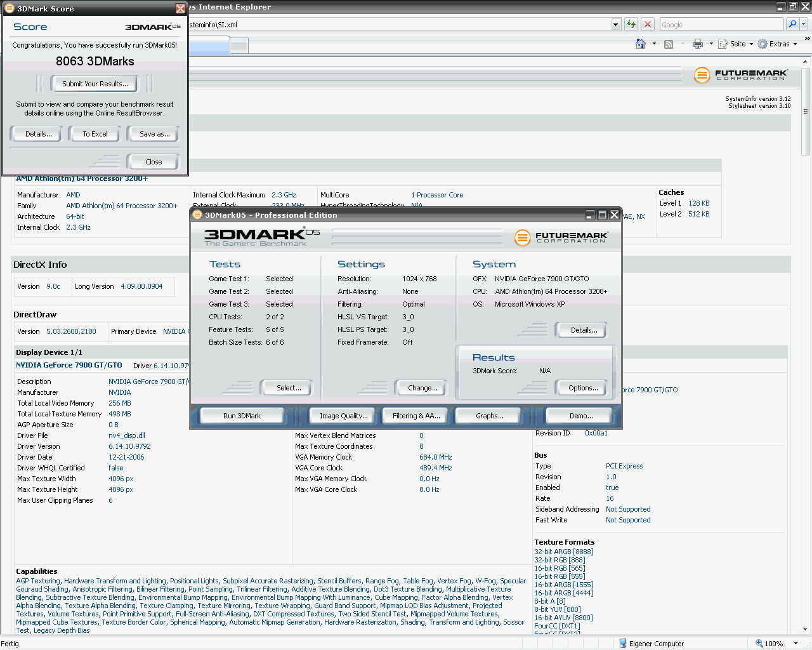Click the 3DMark05 window title icon
The width and height of the screenshot is (812, 650).
tap(197, 215)
